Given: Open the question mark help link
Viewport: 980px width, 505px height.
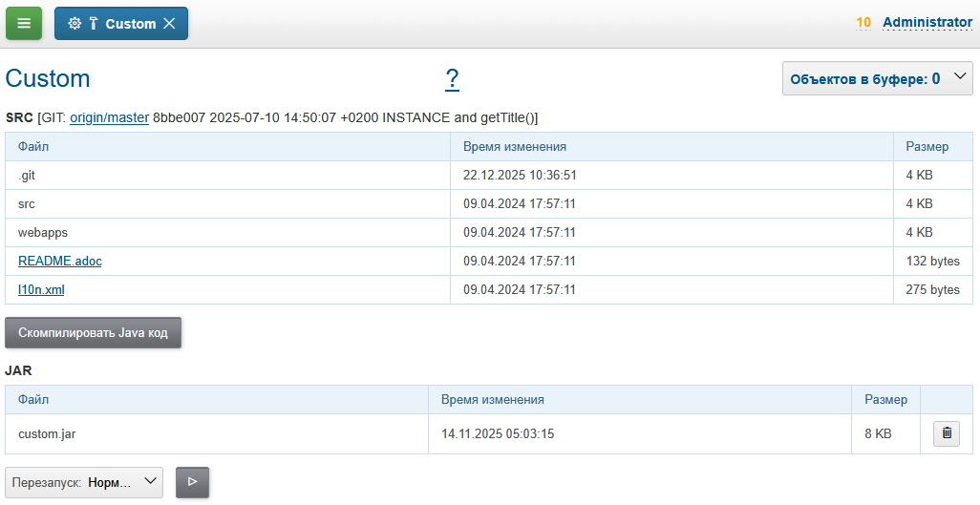Looking at the screenshot, I should tap(452, 78).
